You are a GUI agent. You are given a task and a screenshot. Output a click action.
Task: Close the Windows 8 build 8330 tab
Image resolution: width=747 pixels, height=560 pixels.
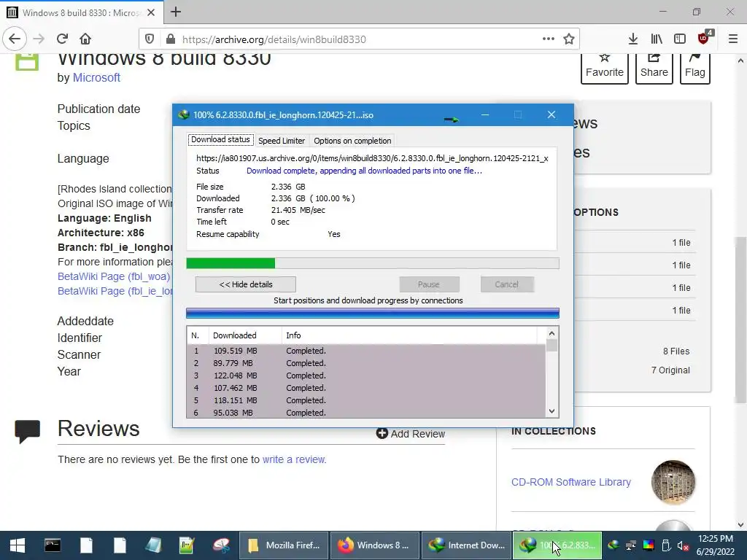click(151, 12)
